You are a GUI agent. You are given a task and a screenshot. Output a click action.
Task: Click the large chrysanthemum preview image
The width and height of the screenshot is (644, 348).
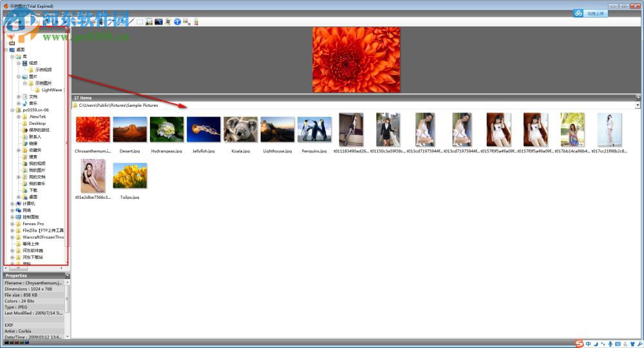coord(356,60)
